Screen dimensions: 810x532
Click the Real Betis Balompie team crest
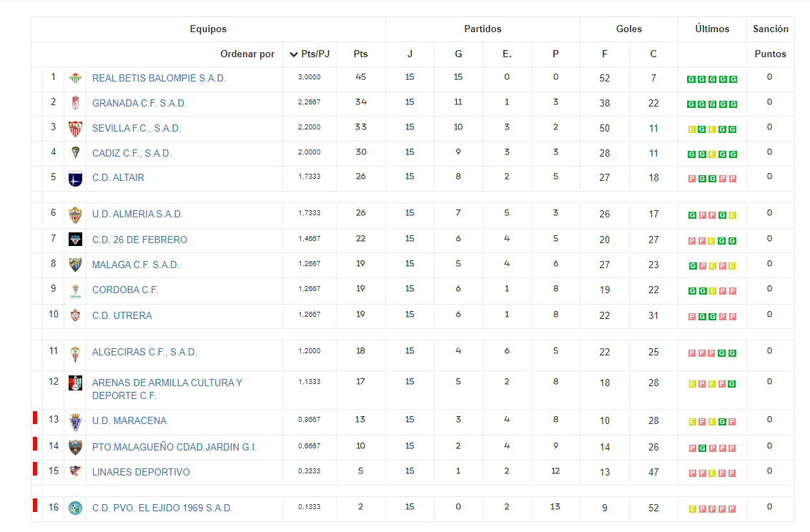[x=75, y=78]
